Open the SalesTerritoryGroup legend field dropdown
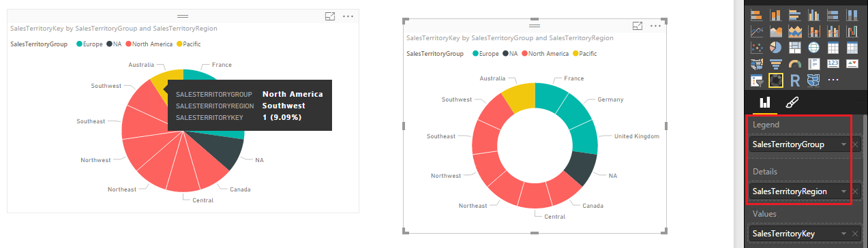Screen dimensions: 868x248 click(x=844, y=144)
